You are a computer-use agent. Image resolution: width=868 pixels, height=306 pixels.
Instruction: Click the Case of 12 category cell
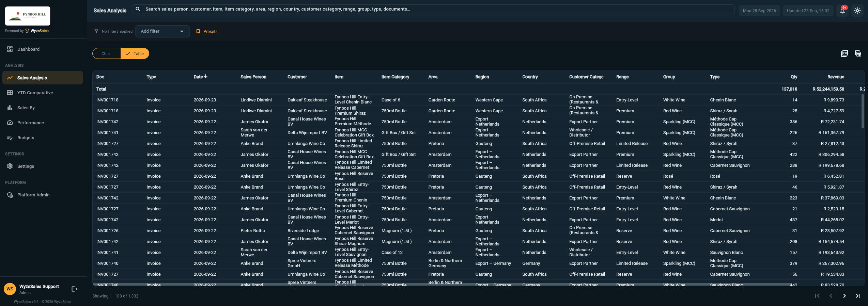tap(392, 253)
